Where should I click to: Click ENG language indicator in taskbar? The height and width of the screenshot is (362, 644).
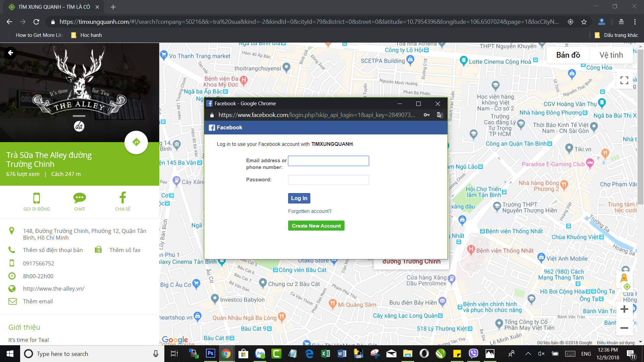coord(586,354)
